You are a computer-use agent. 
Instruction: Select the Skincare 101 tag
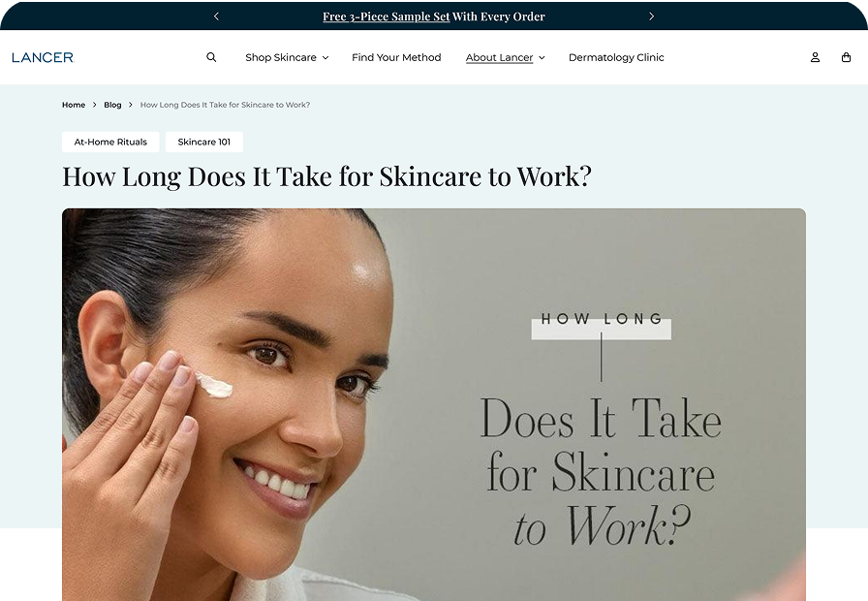pyautogui.click(x=204, y=142)
